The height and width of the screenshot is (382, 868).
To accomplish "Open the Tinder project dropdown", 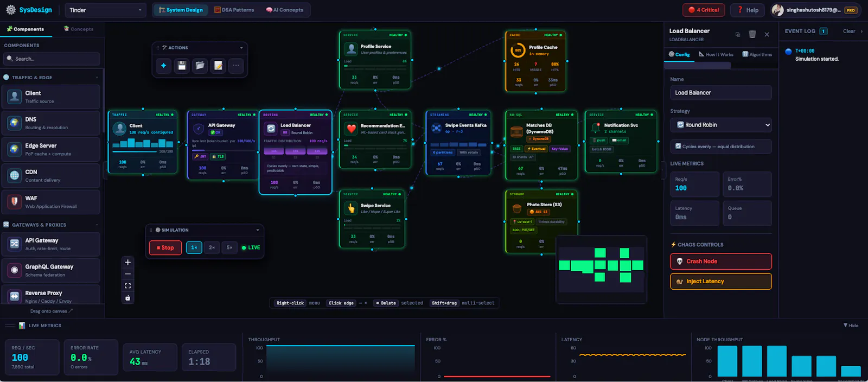I will click(105, 10).
